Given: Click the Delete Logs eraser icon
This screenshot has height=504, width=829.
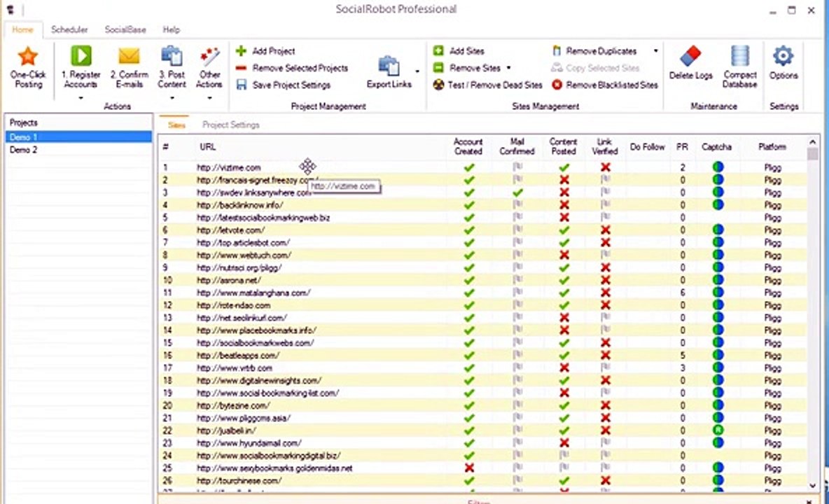Looking at the screenshot, I should click(690, 56).
